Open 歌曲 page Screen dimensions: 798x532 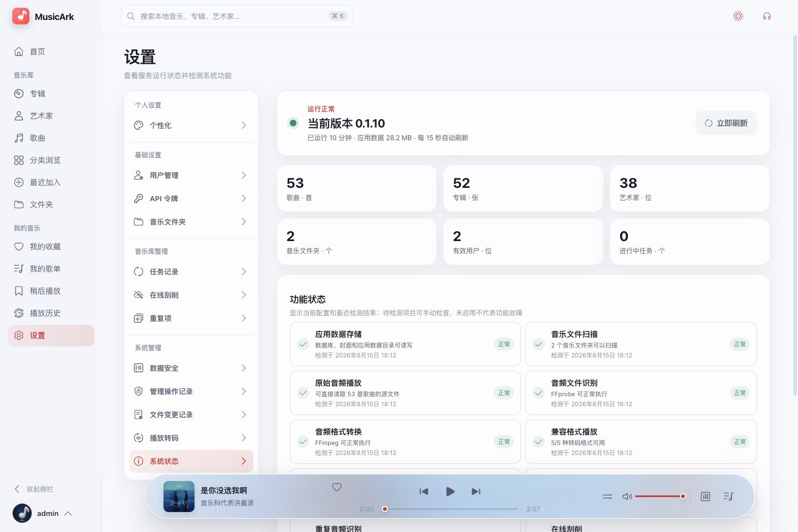[51, 138]
